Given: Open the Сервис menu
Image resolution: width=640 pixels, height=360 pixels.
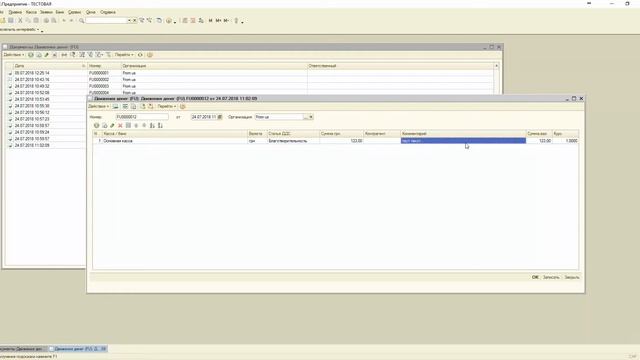Looking at the screenshot, I should [74, 12].
